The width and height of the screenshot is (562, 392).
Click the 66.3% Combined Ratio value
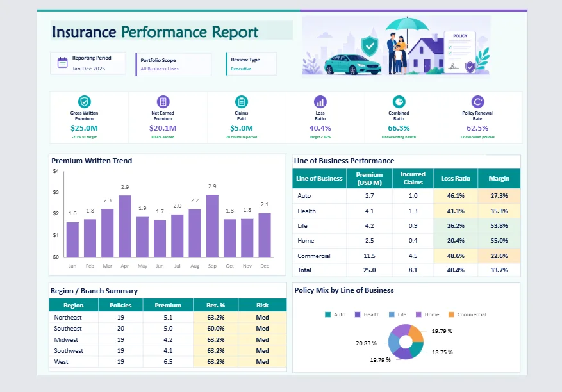(x=399, y=128)
